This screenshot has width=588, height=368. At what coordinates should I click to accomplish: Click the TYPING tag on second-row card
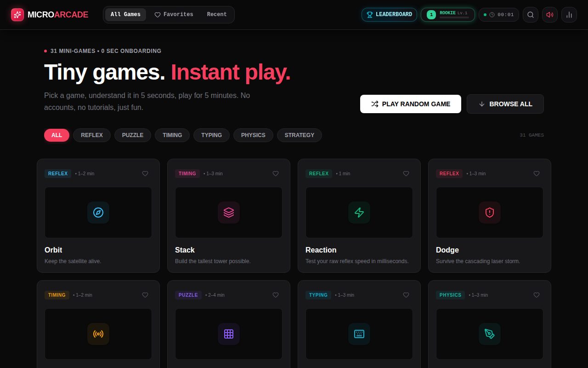coord(318,295)
